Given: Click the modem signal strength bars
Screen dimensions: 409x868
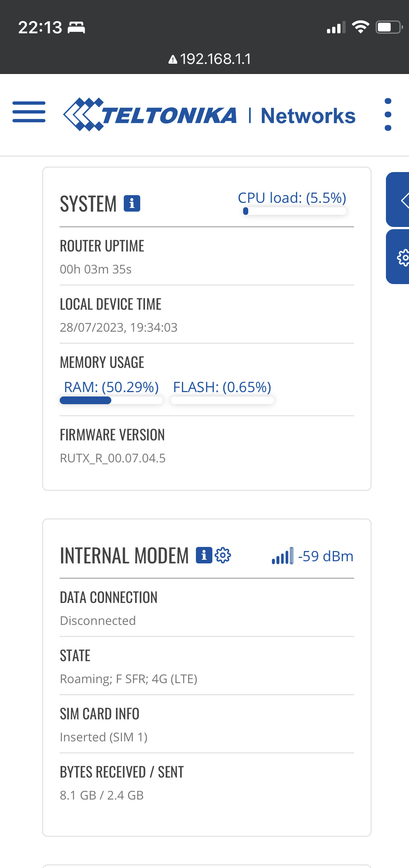Looking at the screenshot, I should 282,556.
